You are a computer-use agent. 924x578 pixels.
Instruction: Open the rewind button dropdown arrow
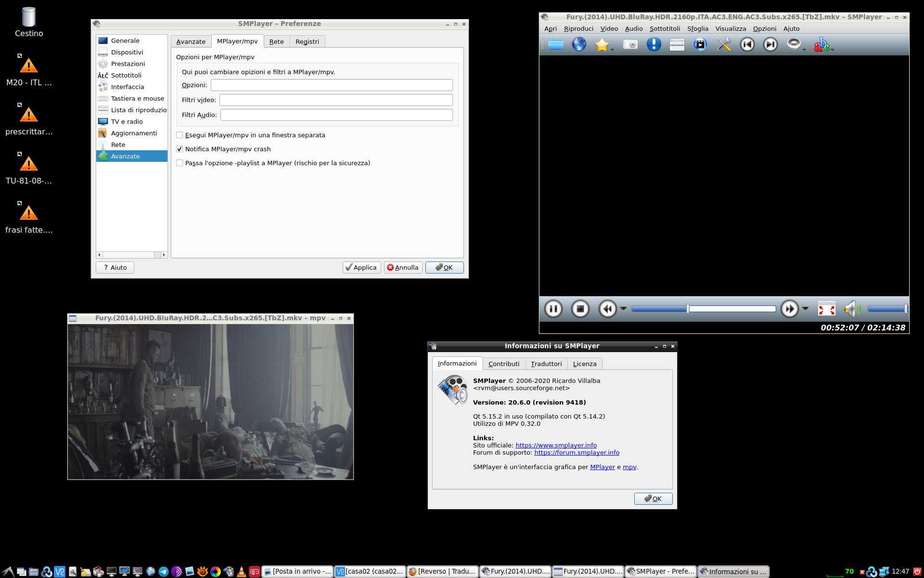[624, 309]
